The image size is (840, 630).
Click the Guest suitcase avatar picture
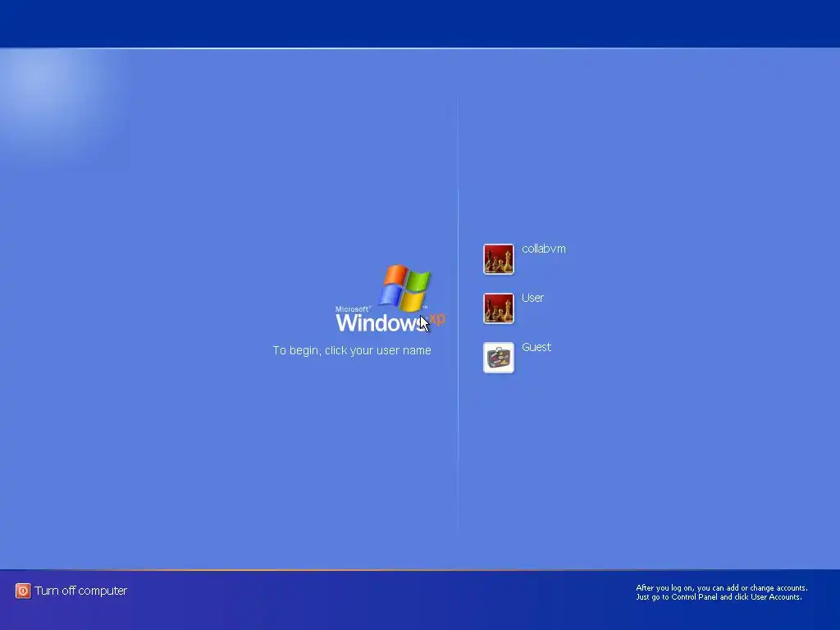498,358
